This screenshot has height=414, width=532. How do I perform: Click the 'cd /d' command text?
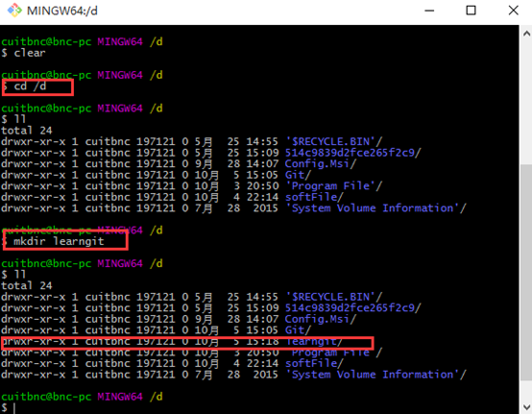tap(30, 86)
